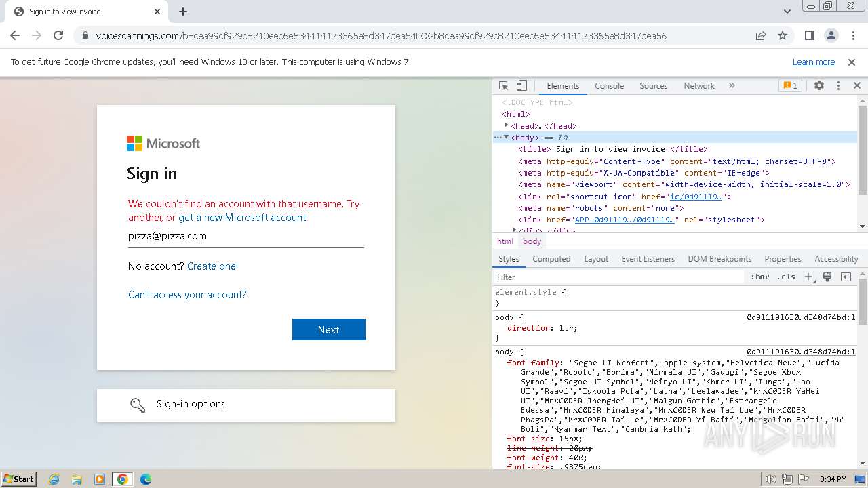Image resolution: width=868 pixels, height=488 pixels.
Task: Open the Chrome profile avatar
Action: pos(831,36)
